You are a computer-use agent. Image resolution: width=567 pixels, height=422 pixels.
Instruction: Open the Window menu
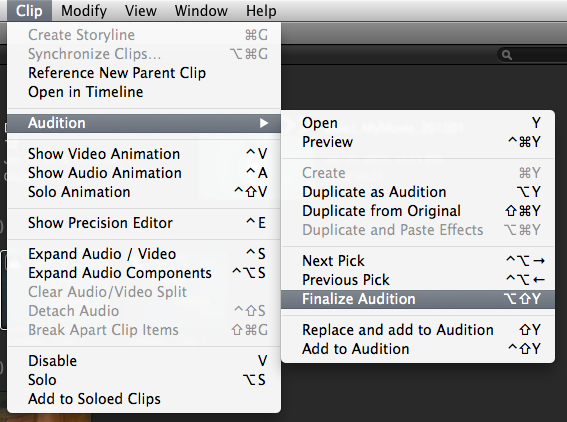tap(201, 10)
